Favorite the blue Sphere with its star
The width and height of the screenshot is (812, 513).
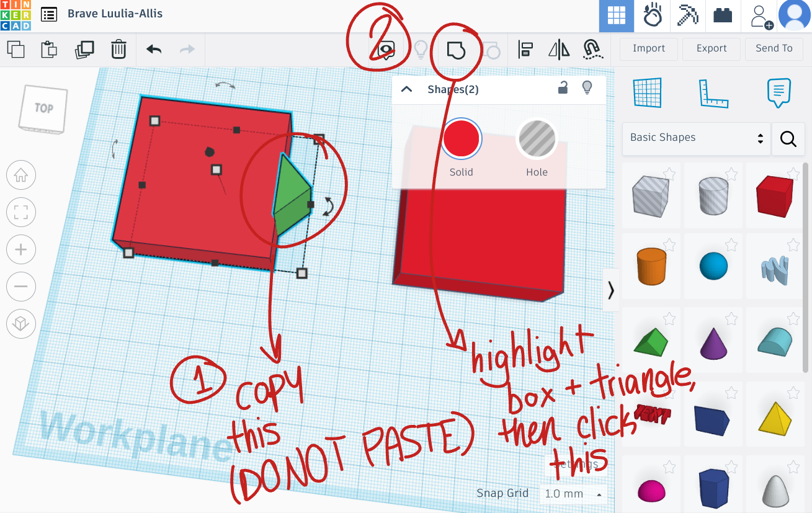pyautogui.click(x=731, y=245)
